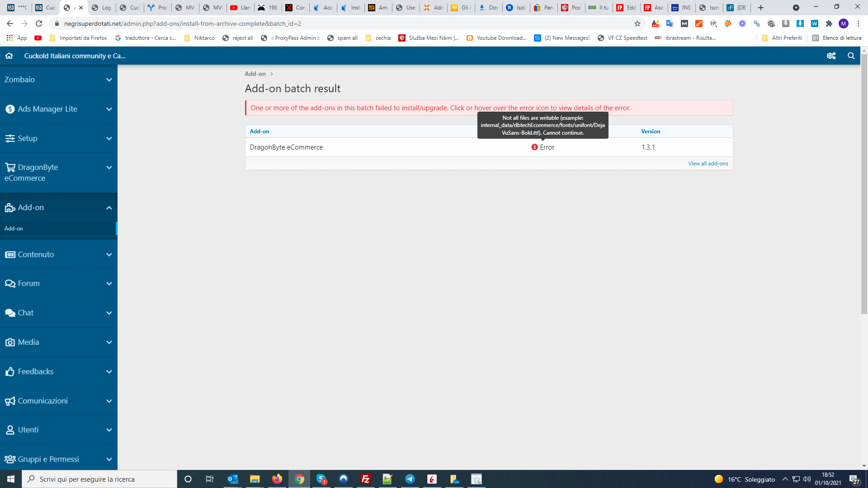Screen dimensions: 868x488
Task: Click the Windows search box
Action: pyautogui.click(x=99, y=479)
